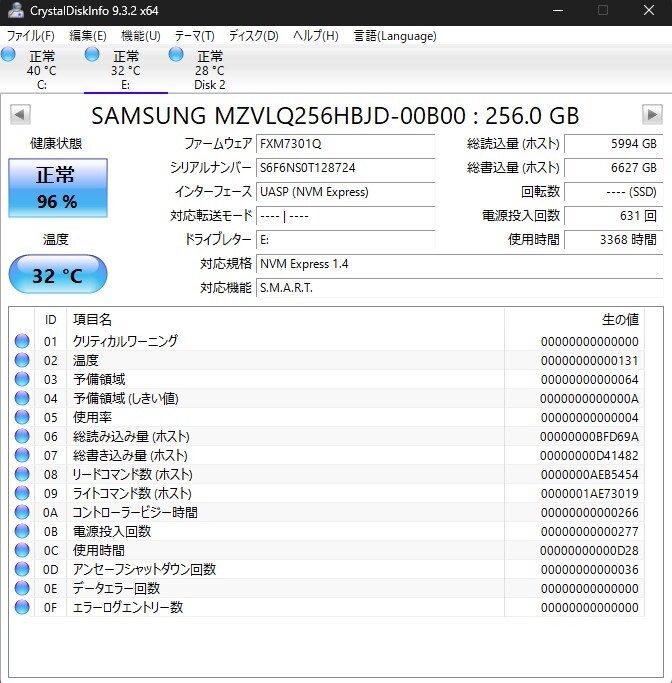Click status icon of row 01 クリティカルワーニング

tap(22, 341)
